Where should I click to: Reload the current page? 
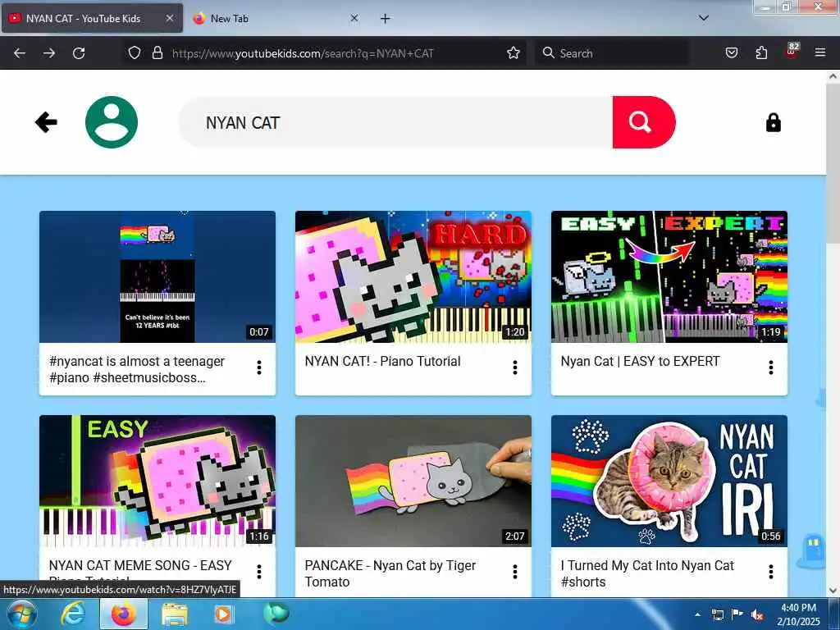click(79, 53)
